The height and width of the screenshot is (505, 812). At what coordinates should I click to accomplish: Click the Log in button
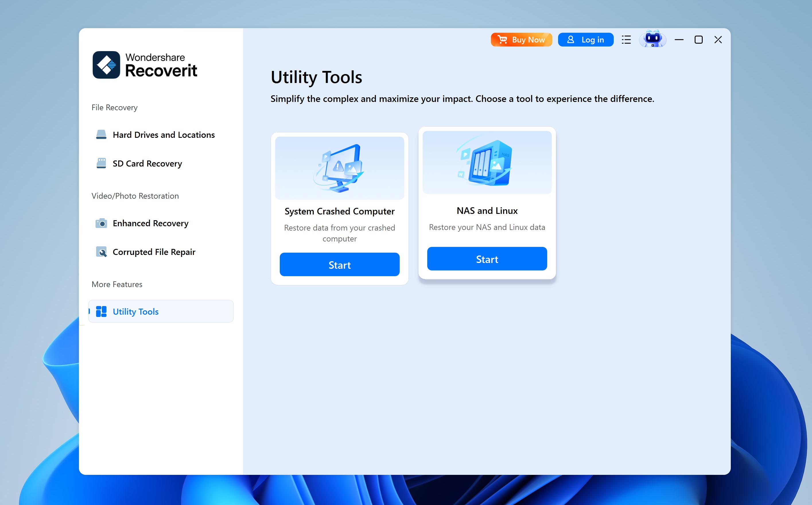tap(586, 40)
